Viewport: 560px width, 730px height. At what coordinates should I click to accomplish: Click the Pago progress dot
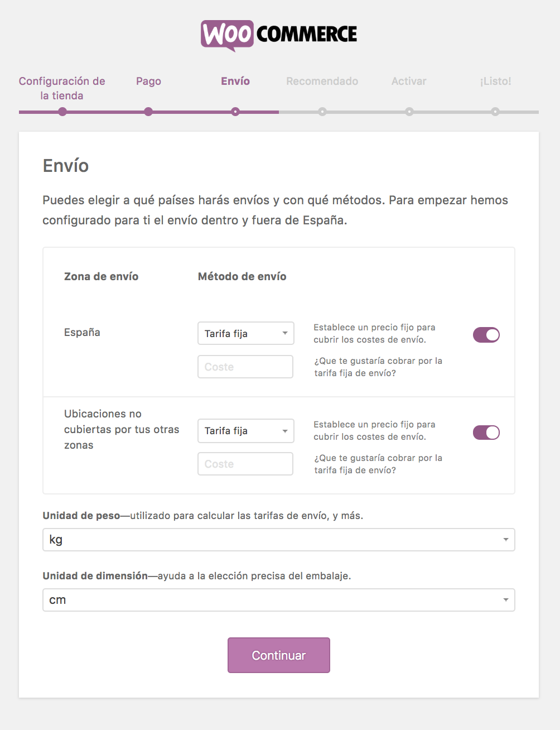[x=148, y=112]
